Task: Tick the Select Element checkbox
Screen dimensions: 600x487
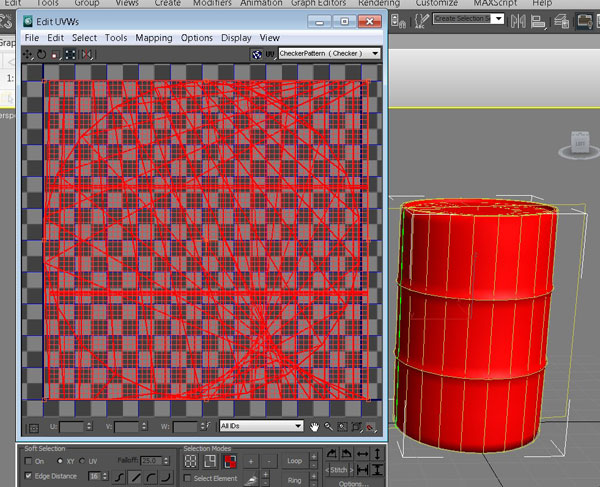Action: pos(187,479)
